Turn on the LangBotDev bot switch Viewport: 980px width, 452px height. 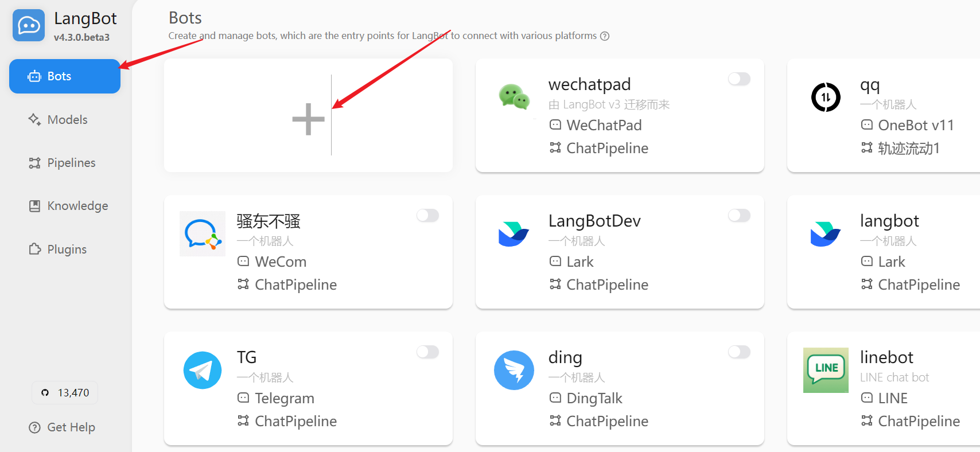tap(739, 216)
